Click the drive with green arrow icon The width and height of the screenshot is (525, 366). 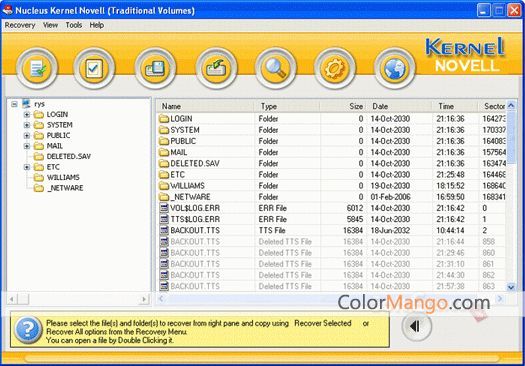[216, 68]
